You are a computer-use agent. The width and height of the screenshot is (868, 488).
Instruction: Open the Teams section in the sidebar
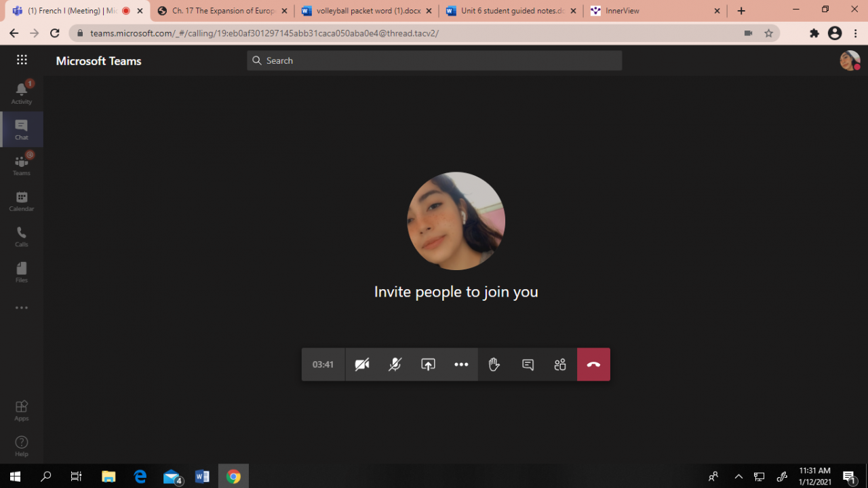point(22,165)
